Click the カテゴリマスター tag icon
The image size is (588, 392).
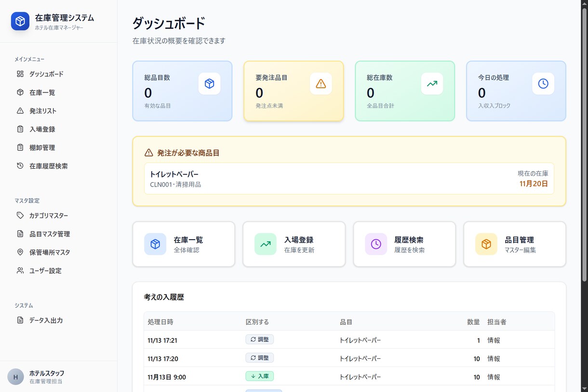20,215
